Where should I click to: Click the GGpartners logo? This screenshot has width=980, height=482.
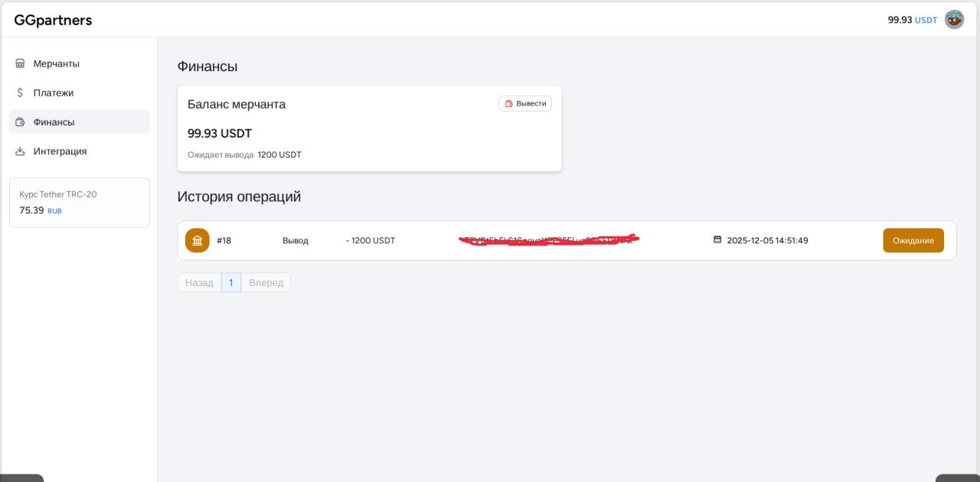[x=53, y=20]
